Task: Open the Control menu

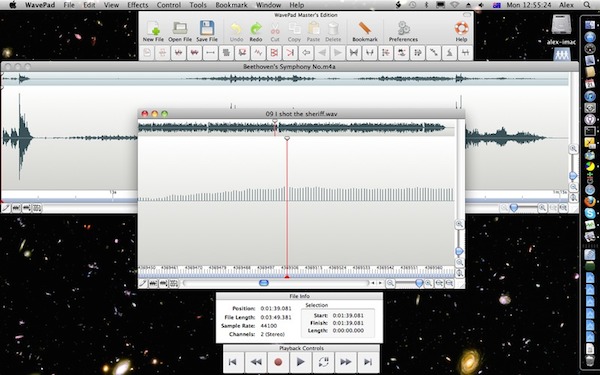Action: click(169, 5)
